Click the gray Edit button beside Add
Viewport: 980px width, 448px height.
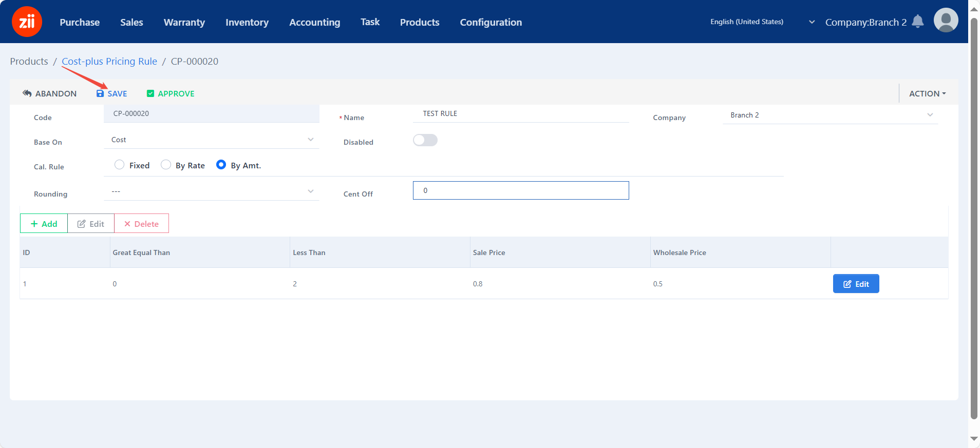91,224
